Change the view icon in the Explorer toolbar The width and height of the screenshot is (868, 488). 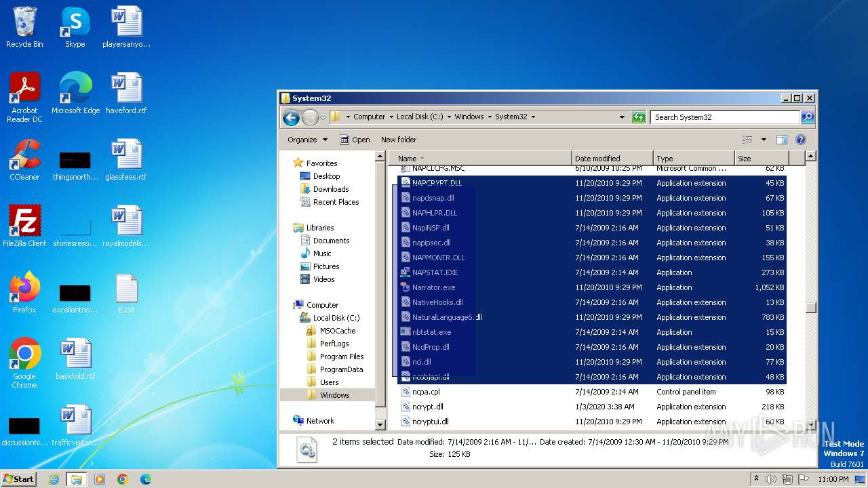coord(747,140)
